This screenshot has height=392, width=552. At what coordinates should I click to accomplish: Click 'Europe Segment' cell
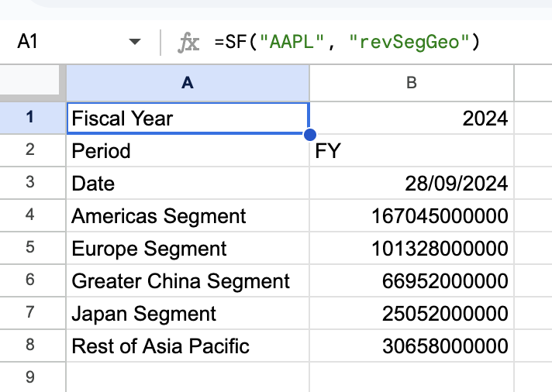tap(188, 248)
